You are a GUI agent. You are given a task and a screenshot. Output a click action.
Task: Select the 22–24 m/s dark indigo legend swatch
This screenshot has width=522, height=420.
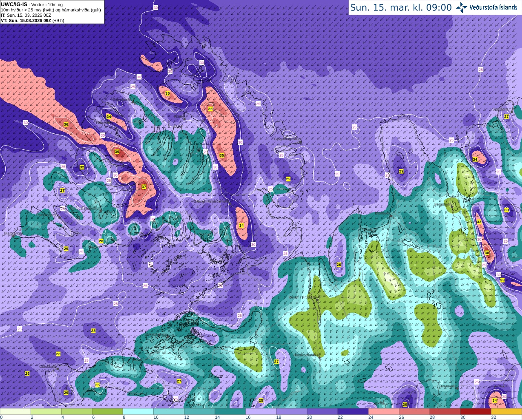point(353,411)
